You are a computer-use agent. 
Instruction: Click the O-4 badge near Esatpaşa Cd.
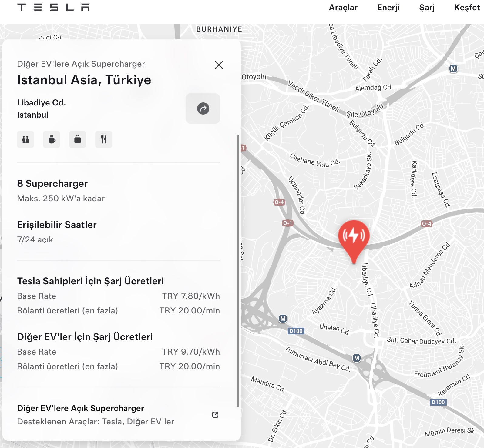coord(426,224)
